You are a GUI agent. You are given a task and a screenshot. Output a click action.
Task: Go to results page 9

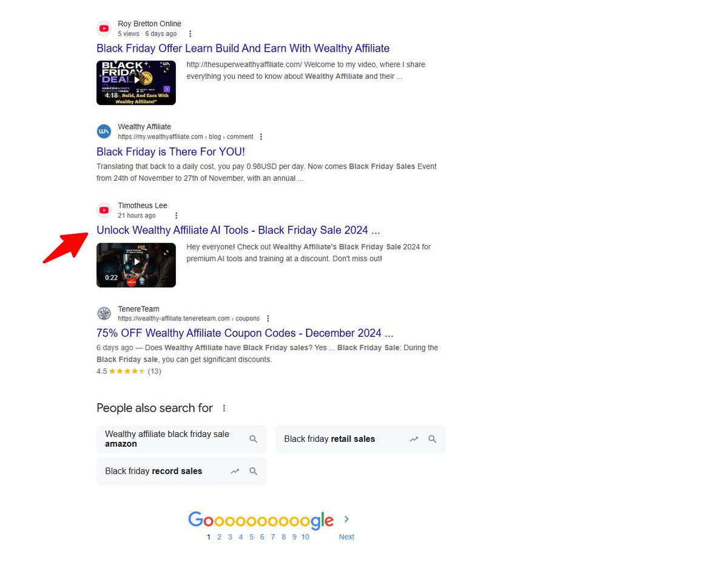coord(294,537)
